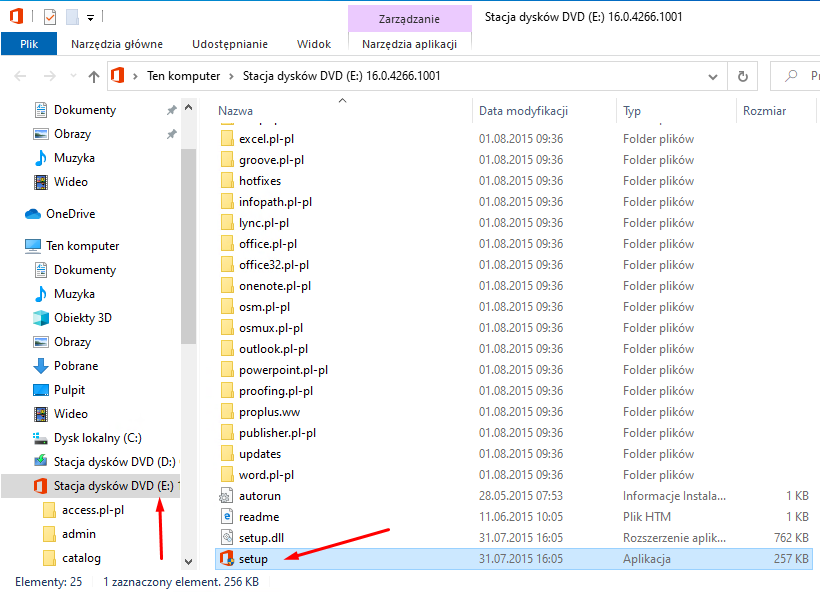
Task: Select Stacja dysków DVD (E:) in sidebar
Action: 113,486
